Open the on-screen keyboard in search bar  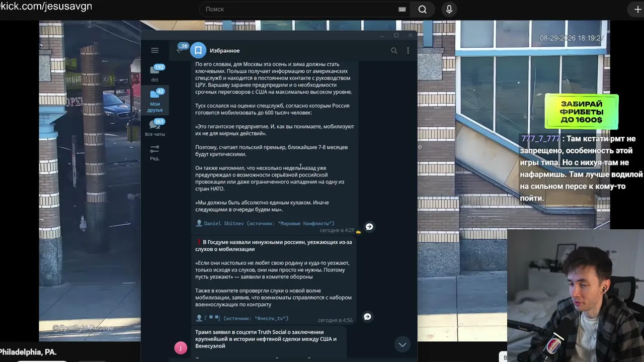[x=402, y=9]
